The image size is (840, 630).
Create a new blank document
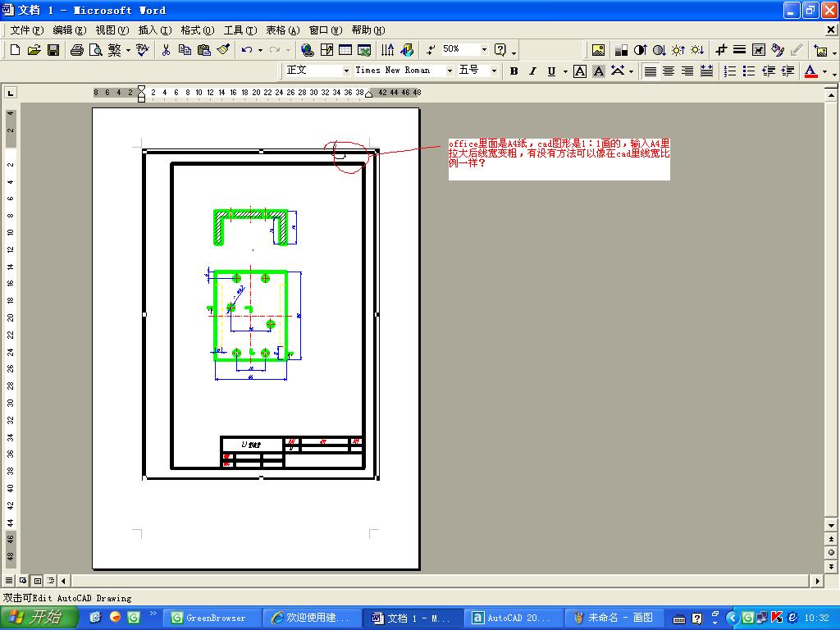[x=15, y=50]
